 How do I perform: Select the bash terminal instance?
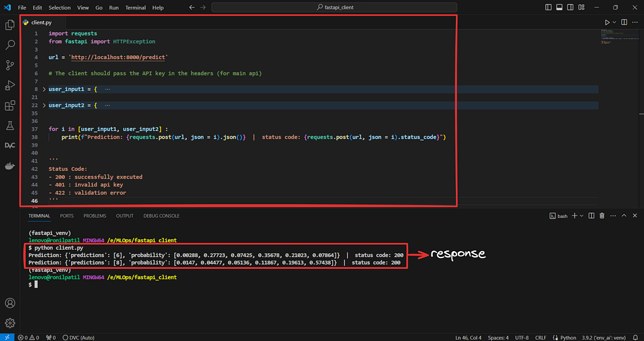[x=558, y=215]
